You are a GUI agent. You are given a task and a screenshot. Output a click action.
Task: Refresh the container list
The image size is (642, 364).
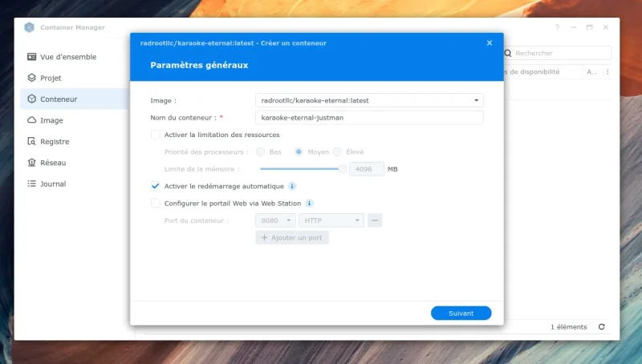click(x=601, y=327)
